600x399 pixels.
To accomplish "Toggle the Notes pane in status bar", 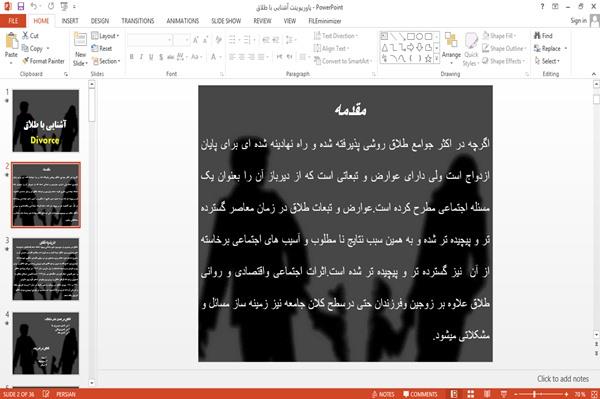I will coord(383,394).
